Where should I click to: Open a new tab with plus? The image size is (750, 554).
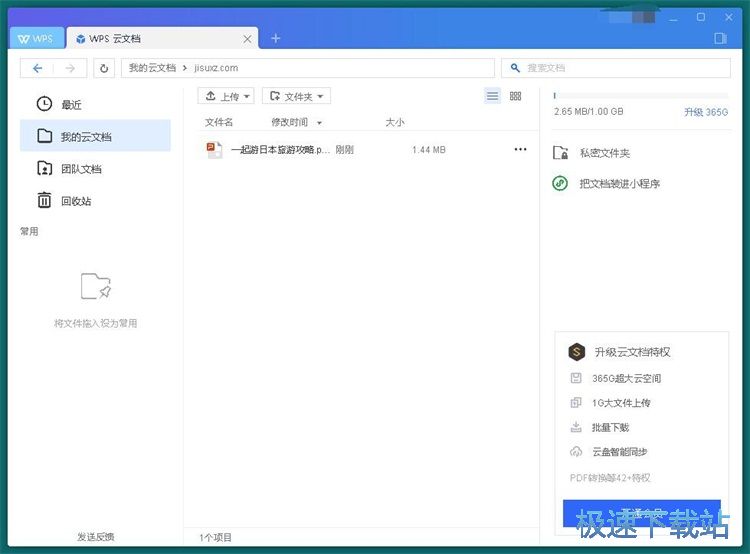click(x=276, y=38)
